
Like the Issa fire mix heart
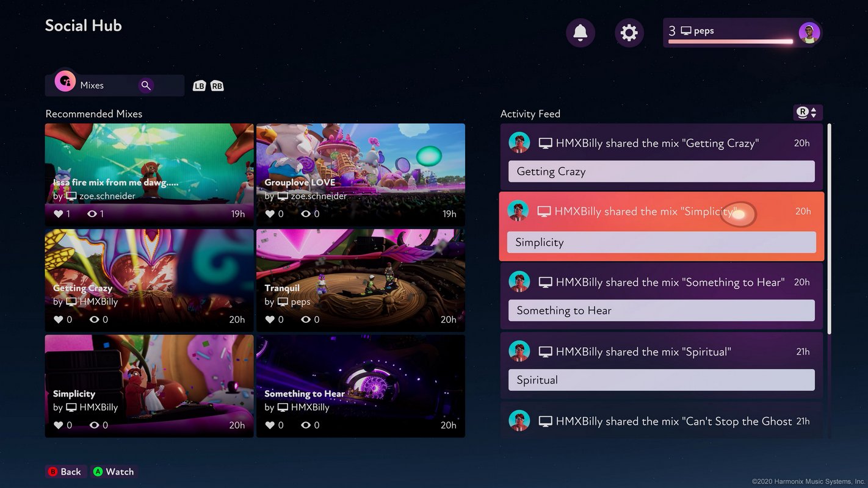pyautogui.click(x=59, y=214)
